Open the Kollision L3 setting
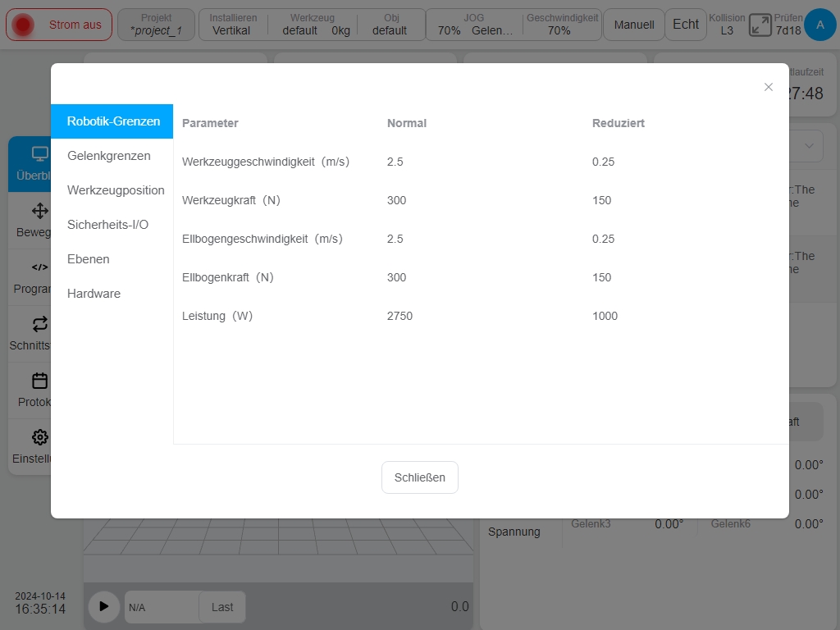This screenshot has height=630, width=840. (727, 25)
